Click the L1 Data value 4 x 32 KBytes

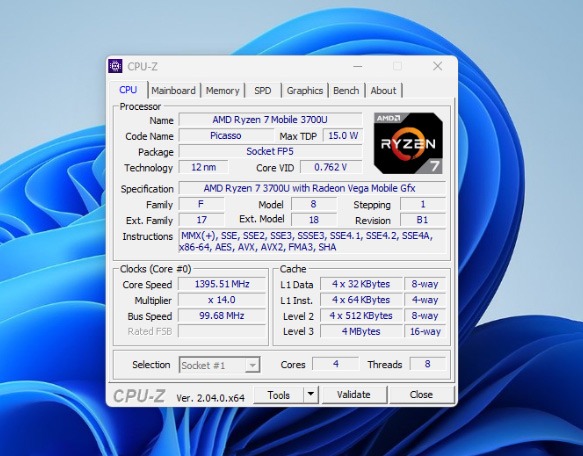pos(361,284)
